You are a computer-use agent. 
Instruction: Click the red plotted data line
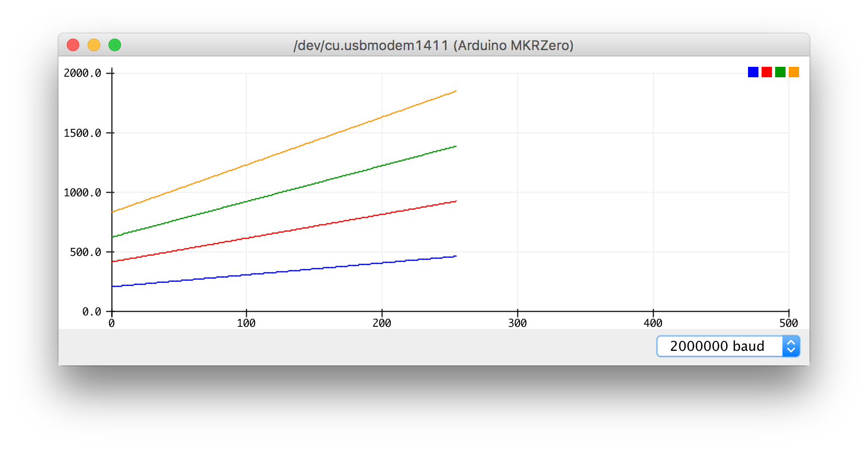click(284, 231)
